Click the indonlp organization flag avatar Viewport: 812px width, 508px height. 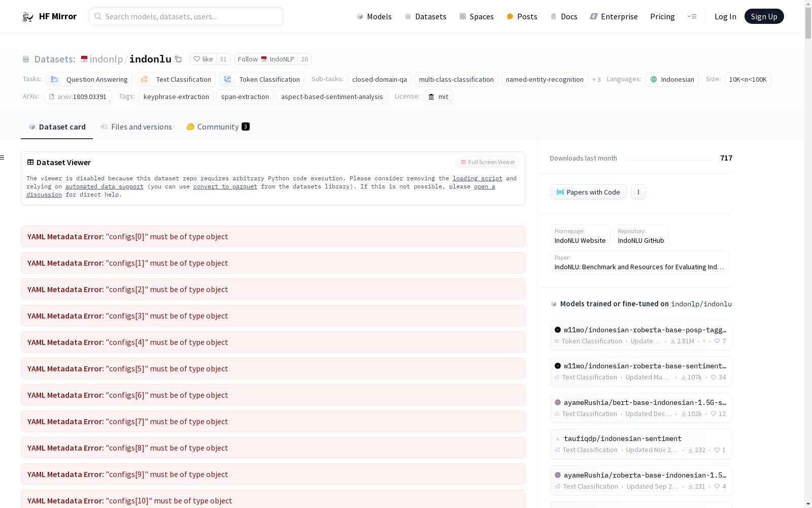click(x=84, y=58)
